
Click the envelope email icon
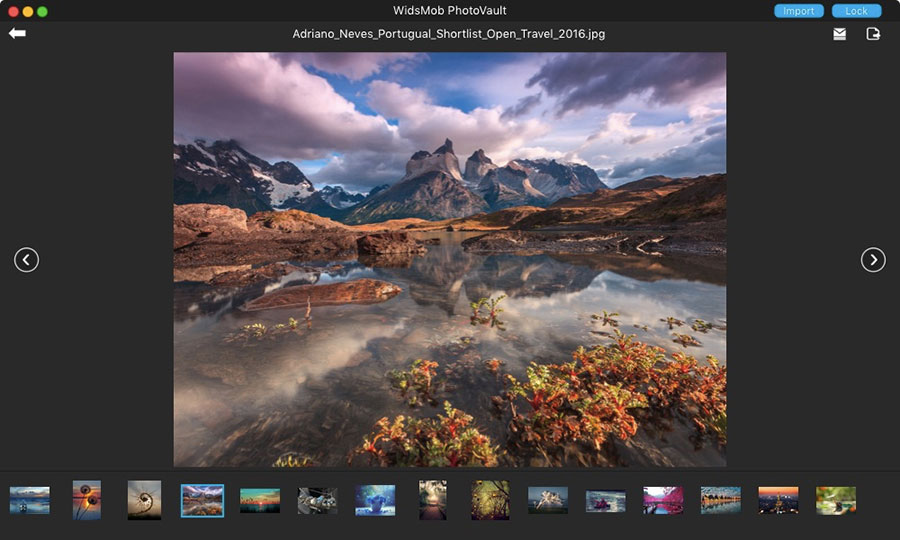tap(839, 34)
